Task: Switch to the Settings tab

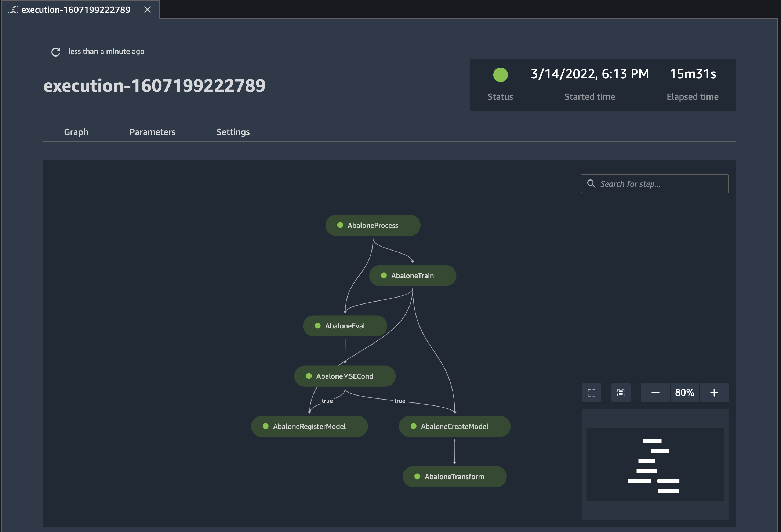Action: [x=233, y=132]
